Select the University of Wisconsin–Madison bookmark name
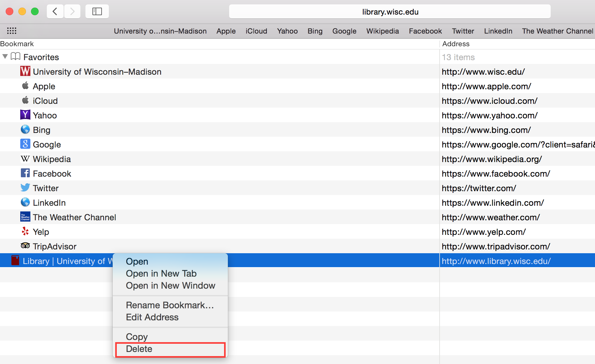Viewport: 595px width, 364px height. 97,72
